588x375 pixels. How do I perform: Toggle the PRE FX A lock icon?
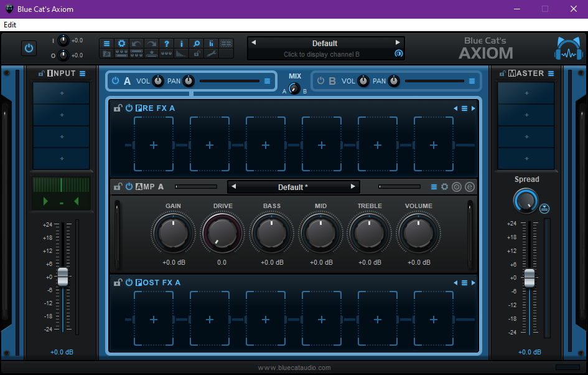pos(118,108)
